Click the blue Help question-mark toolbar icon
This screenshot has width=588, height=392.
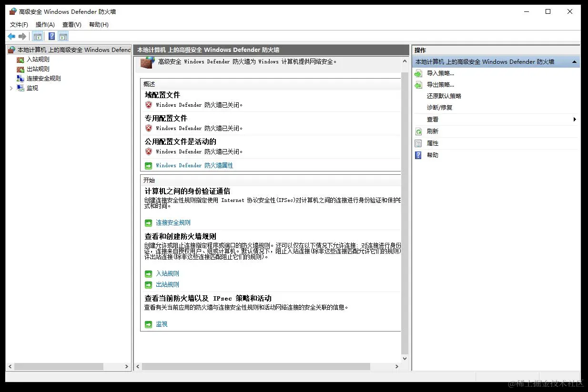51,36
